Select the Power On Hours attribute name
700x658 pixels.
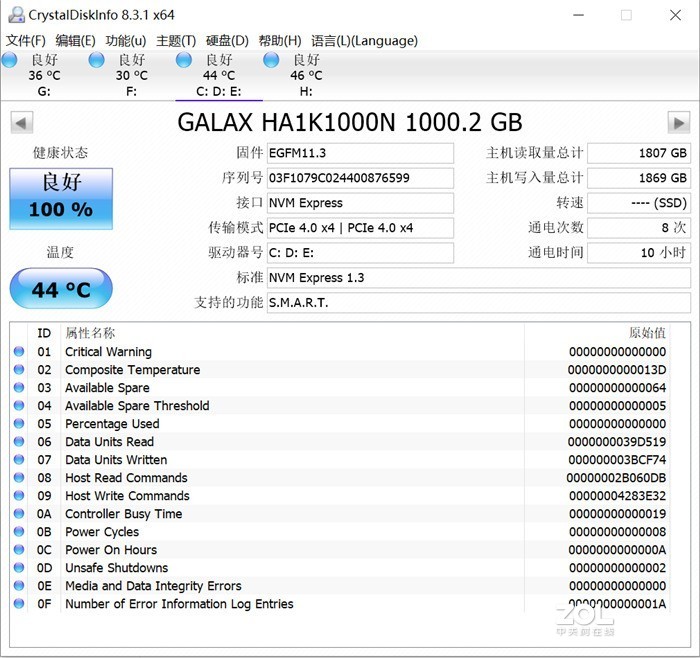pos(111,550)
